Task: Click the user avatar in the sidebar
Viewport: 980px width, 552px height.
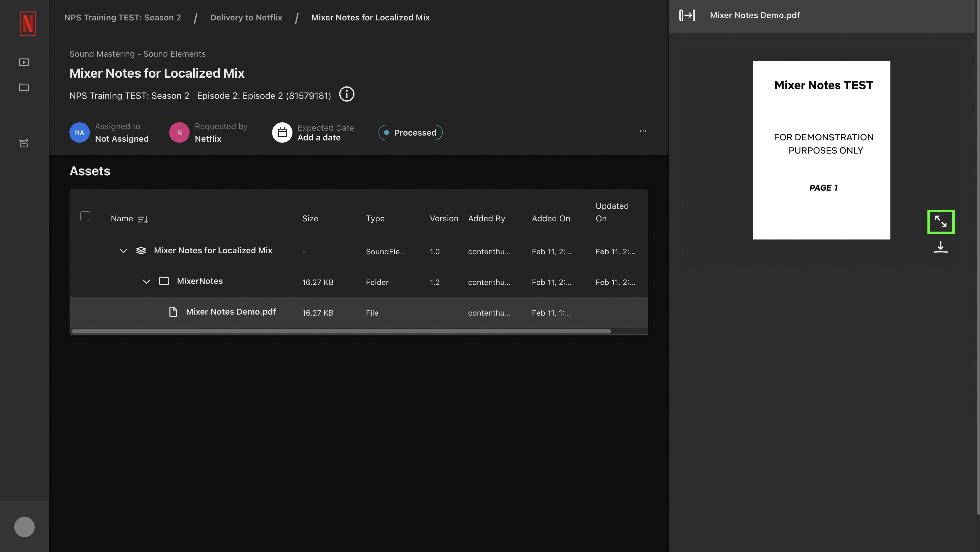Action: click(x=24, y=527)
